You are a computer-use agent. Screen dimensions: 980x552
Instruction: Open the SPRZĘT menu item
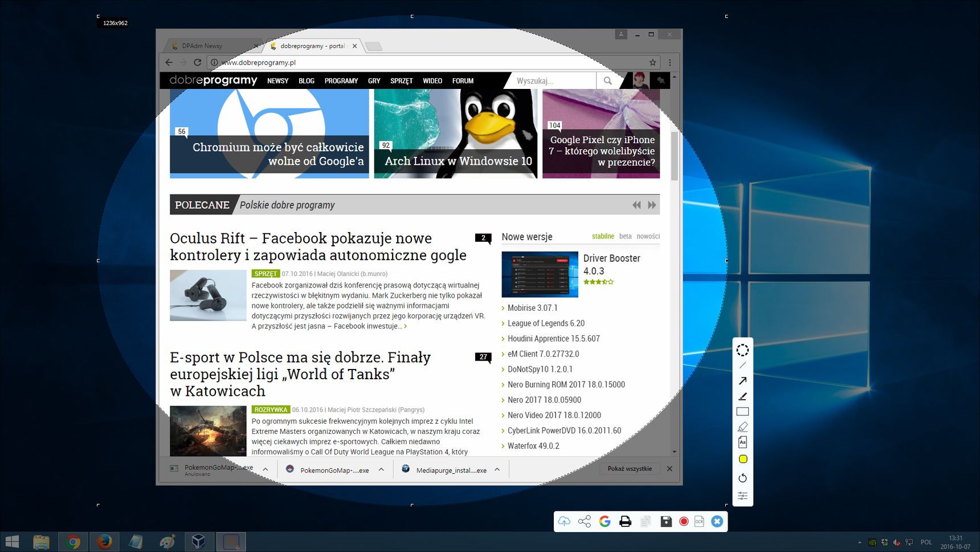tap(402, 80)
